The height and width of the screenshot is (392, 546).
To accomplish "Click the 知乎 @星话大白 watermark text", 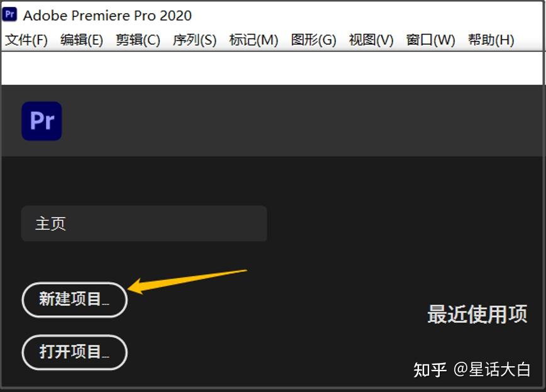I will pos(472,369).
